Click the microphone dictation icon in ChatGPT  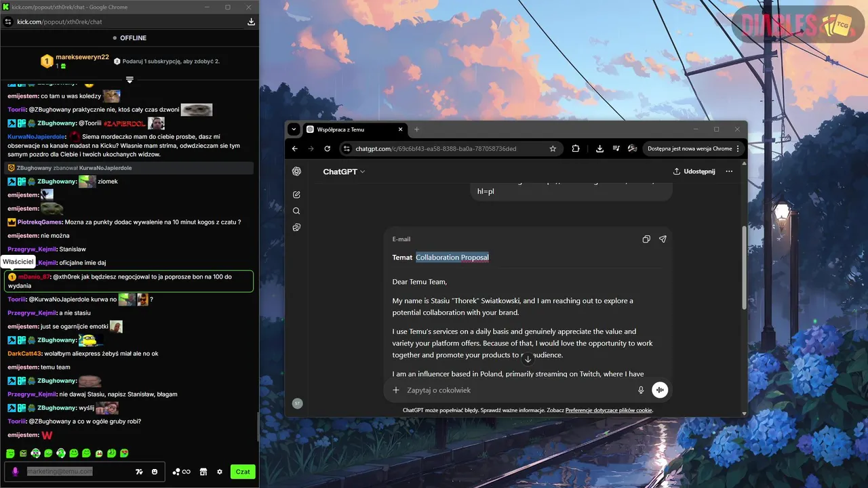(641, 390)
